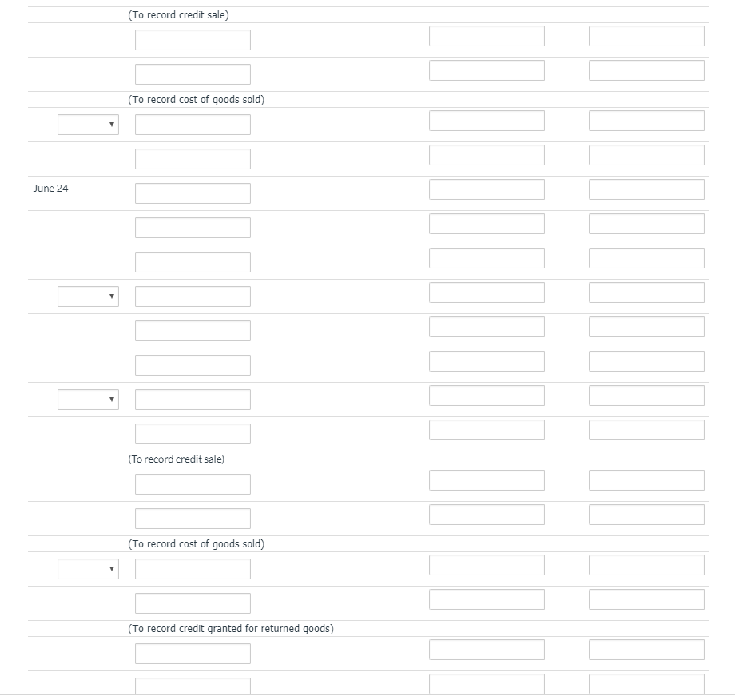Click the topmost debit amount box

pyautogui.click(x=487, y=35)
